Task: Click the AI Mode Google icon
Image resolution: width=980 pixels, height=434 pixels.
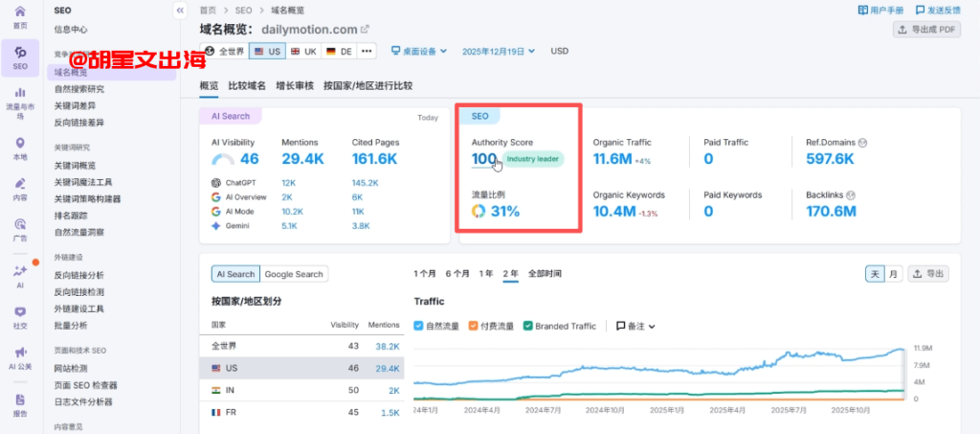Action: (215, 212)
